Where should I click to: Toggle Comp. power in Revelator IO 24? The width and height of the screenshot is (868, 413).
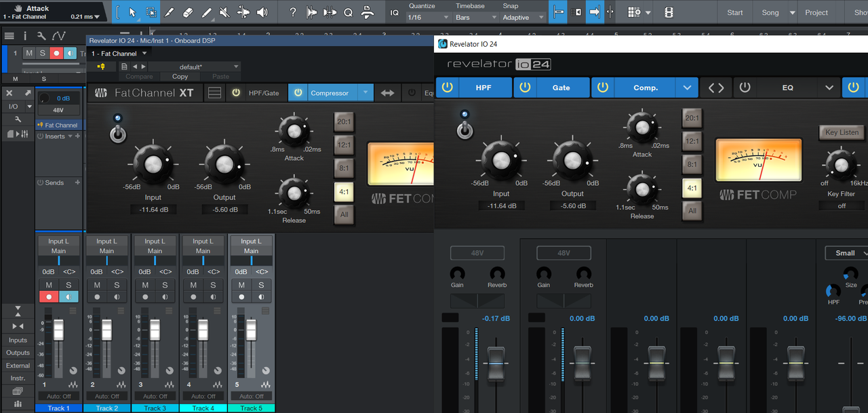point(603,87)
